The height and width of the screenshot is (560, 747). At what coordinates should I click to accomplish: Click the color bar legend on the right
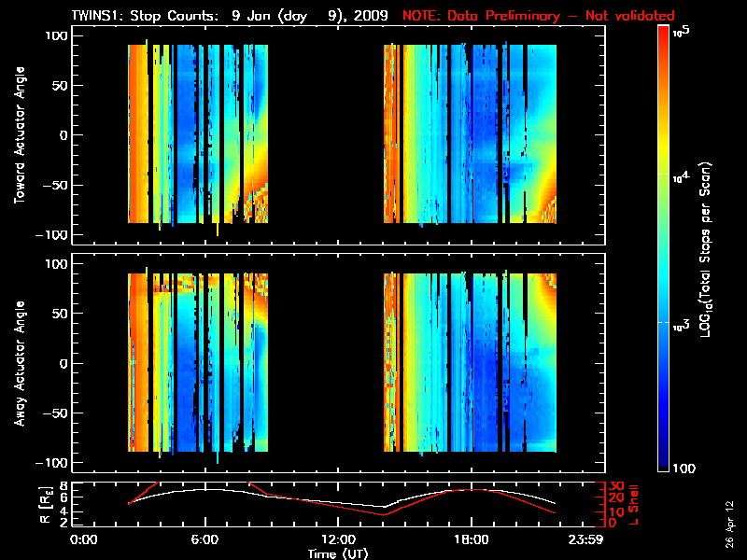[664, 250]
